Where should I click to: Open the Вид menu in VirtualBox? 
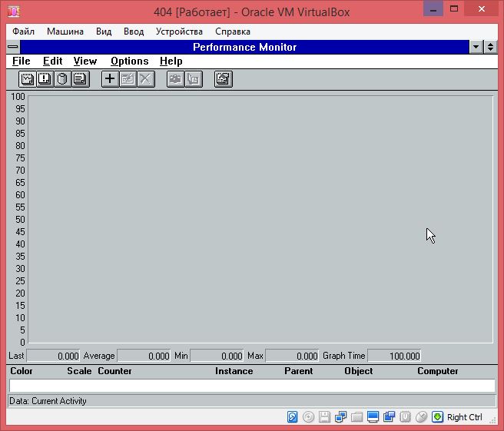[x=104, y=31]
